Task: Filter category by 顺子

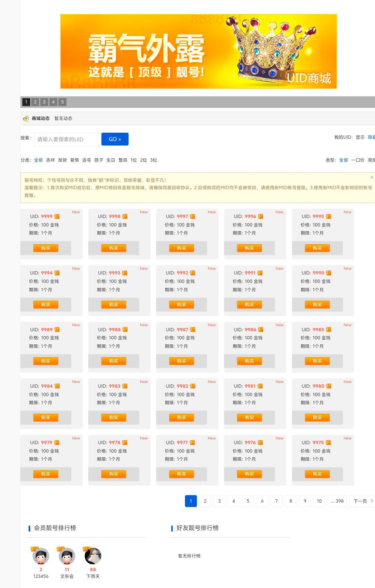Action: point(99,160)
